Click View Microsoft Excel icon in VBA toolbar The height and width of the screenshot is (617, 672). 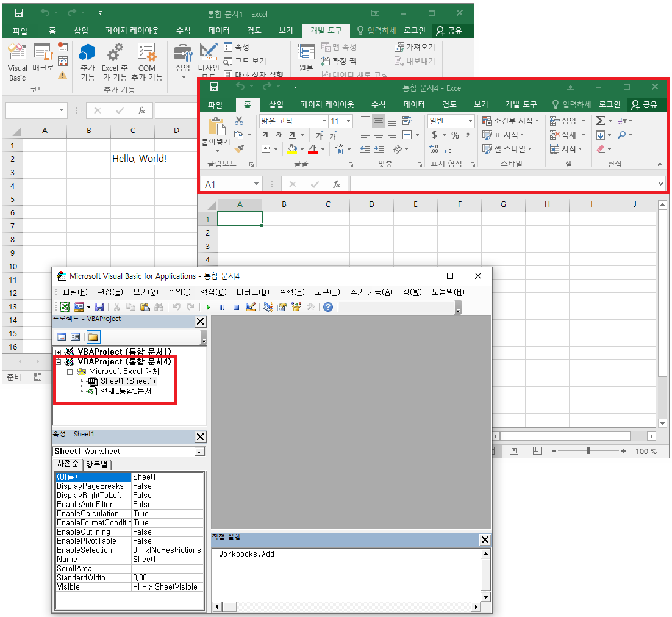(x=64, y=307)
